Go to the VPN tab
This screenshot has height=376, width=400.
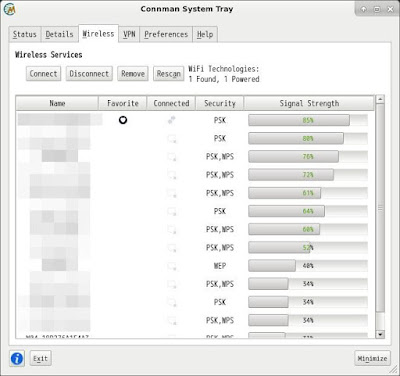(x=129, y=34)
